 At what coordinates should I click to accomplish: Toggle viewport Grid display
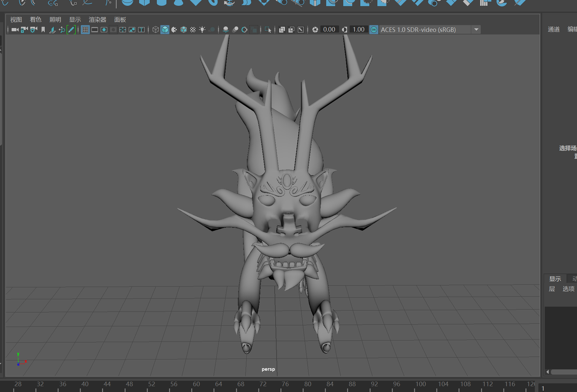click(85, 30)
